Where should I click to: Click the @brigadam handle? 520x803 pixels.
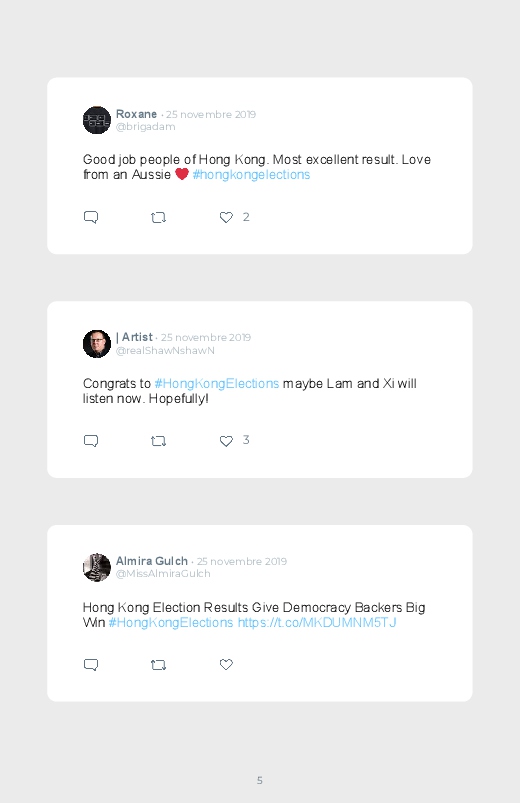(145, 127)
